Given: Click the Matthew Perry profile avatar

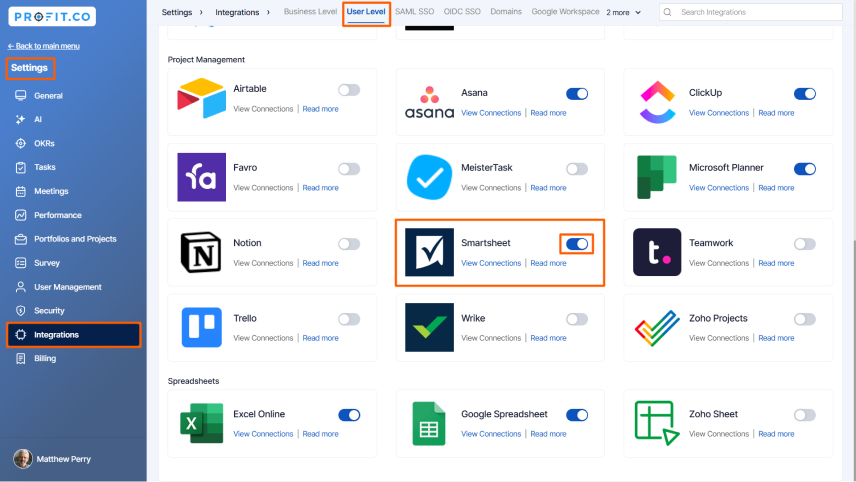Looking at the screenshot, I should pyautogui.click(x=23, y=459).
